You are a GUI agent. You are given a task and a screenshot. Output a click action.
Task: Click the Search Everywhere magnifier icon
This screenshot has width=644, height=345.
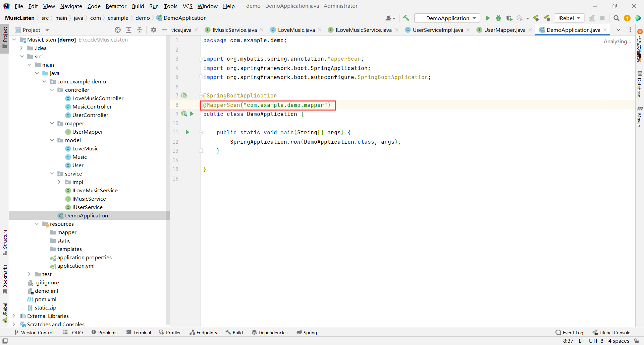(616, 18)
